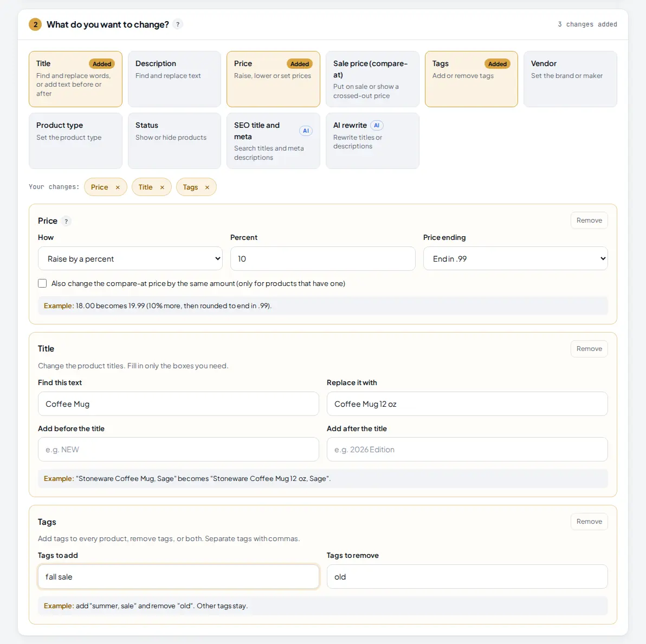Click the 'add "summer, sale"' example text
Viewport: 646px width, 644px height.
tap(161, 606)
